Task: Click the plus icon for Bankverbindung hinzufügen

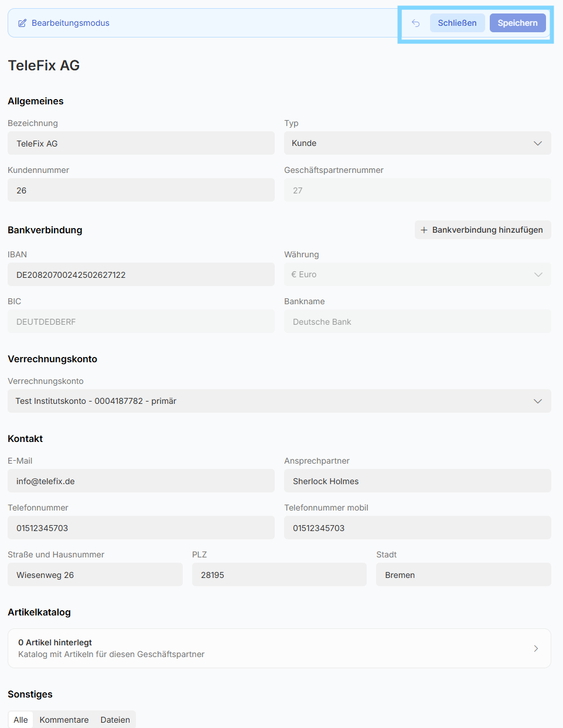Action: [x=424, y=230]
